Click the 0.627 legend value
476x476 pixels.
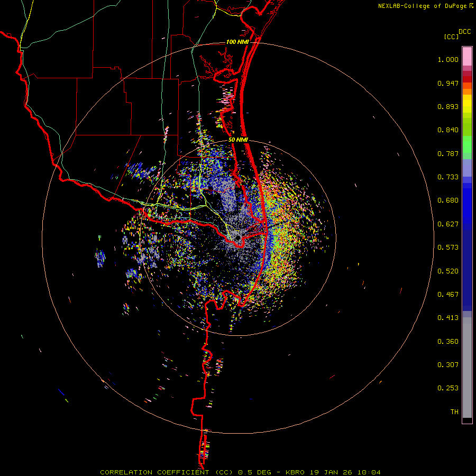pos(448,224)
